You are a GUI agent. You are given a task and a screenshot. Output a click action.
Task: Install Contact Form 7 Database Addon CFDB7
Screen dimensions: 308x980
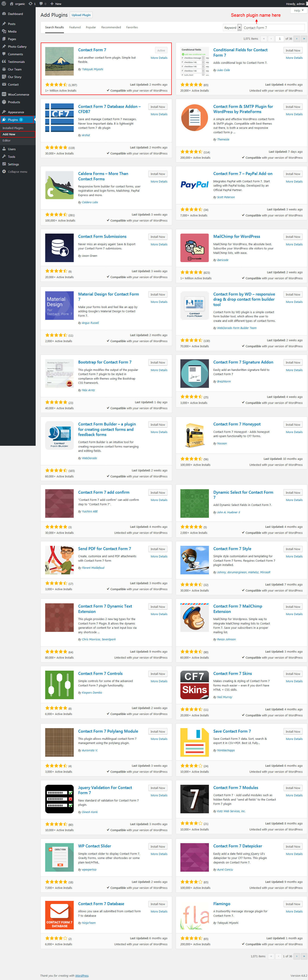(157, 107)
